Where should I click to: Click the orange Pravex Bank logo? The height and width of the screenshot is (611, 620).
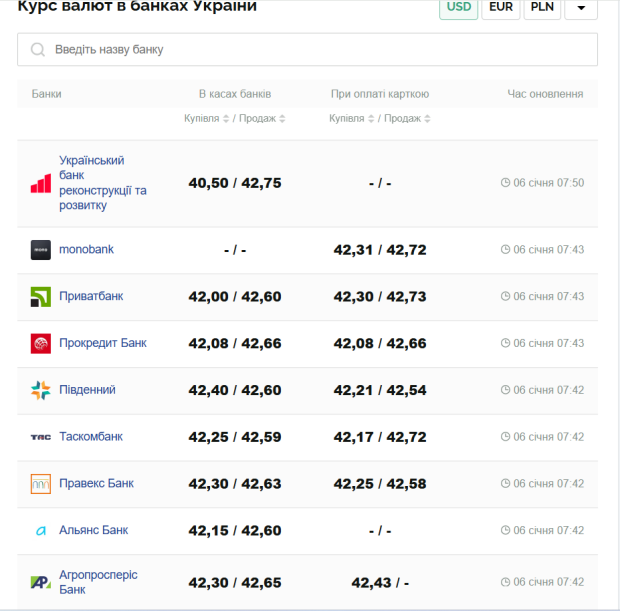pos(40,484)
